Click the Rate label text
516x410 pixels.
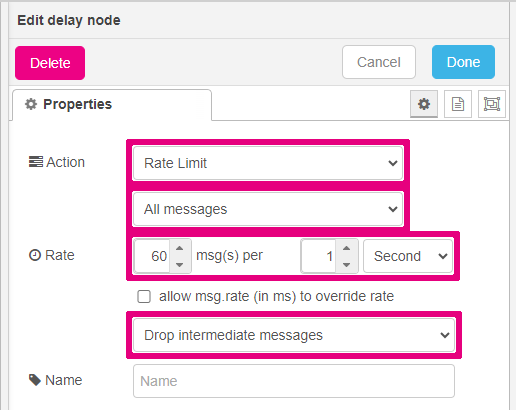tap(60, 255)
